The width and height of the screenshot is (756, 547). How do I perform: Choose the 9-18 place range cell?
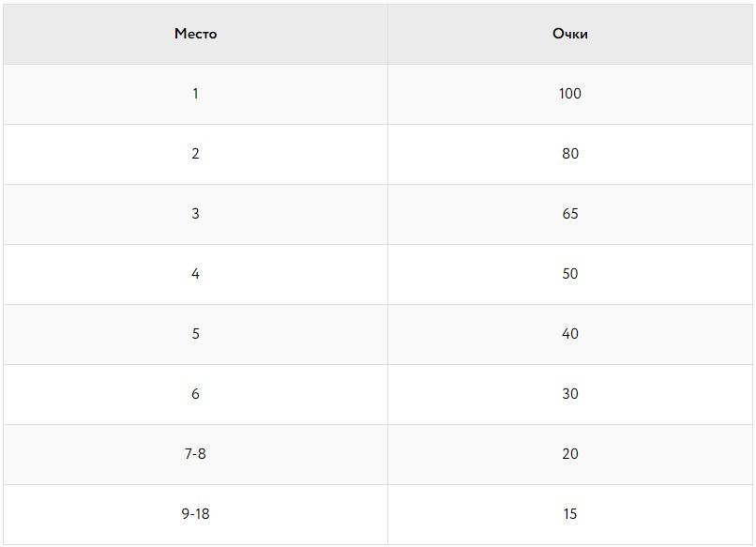[x=195, y=514]
